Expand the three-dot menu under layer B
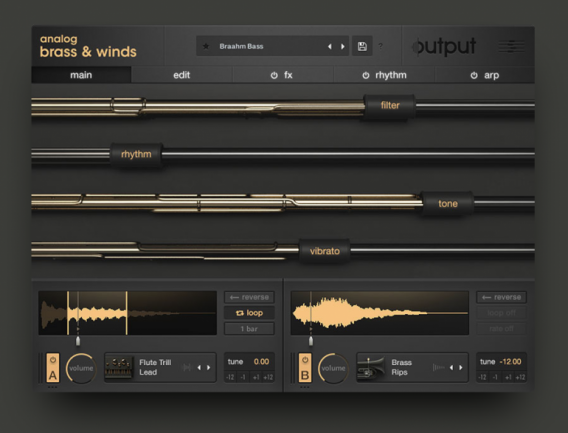 (305, 387)
